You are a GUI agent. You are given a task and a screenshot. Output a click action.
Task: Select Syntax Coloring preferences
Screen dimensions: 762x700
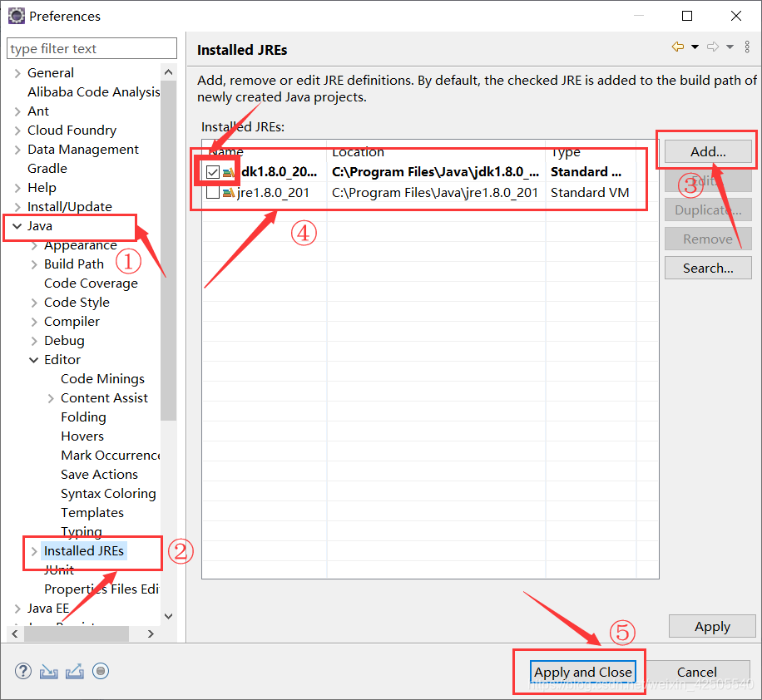point(108,494)
